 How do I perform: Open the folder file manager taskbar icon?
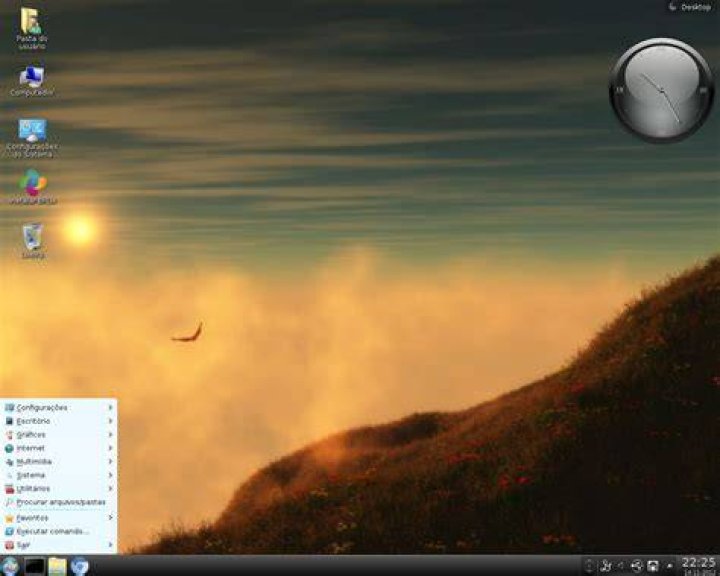coord(57,566)
